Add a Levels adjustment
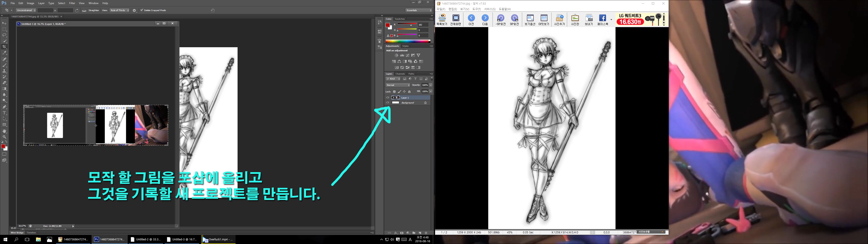This screenshot has height=244, width=868. (x=402, y=55)
